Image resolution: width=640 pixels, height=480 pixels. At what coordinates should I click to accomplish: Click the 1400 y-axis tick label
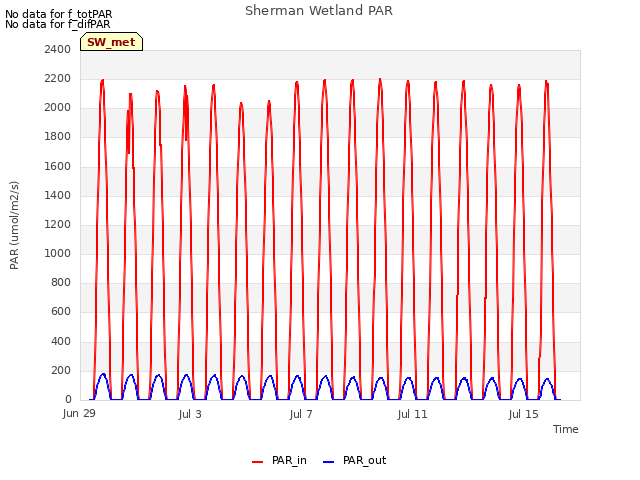(x=58, y=195)
